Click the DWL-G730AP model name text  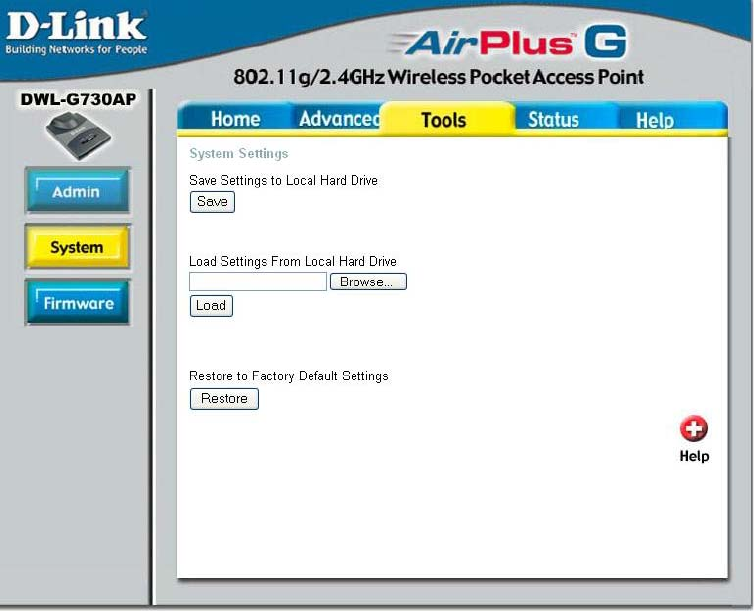(78, 99)
